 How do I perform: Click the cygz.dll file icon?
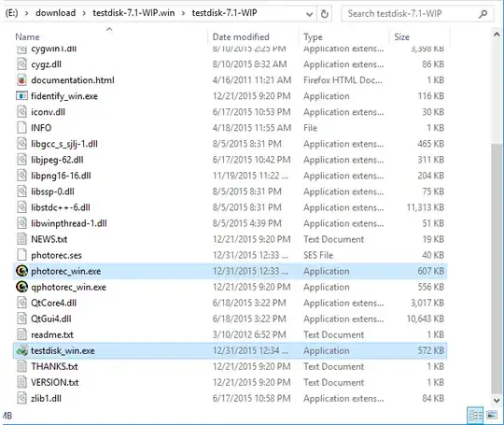click(21, 64)
